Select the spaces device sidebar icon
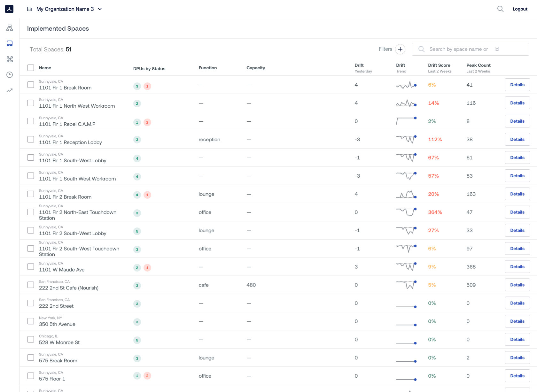537x392 pixels. (x=10, y=43)
